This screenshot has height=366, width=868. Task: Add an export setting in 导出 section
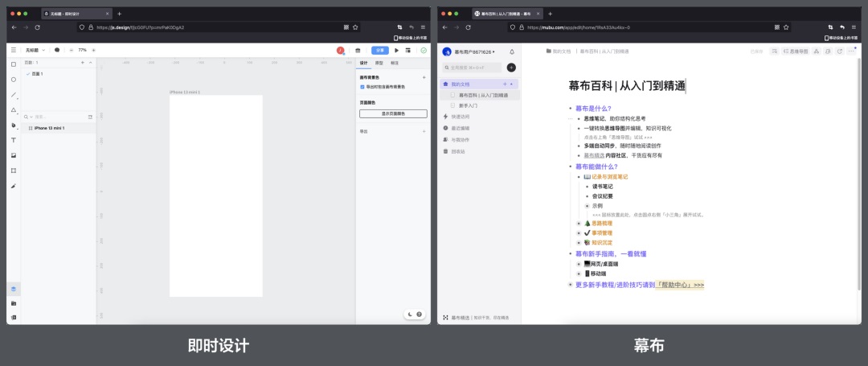click(x=424, y=131)
